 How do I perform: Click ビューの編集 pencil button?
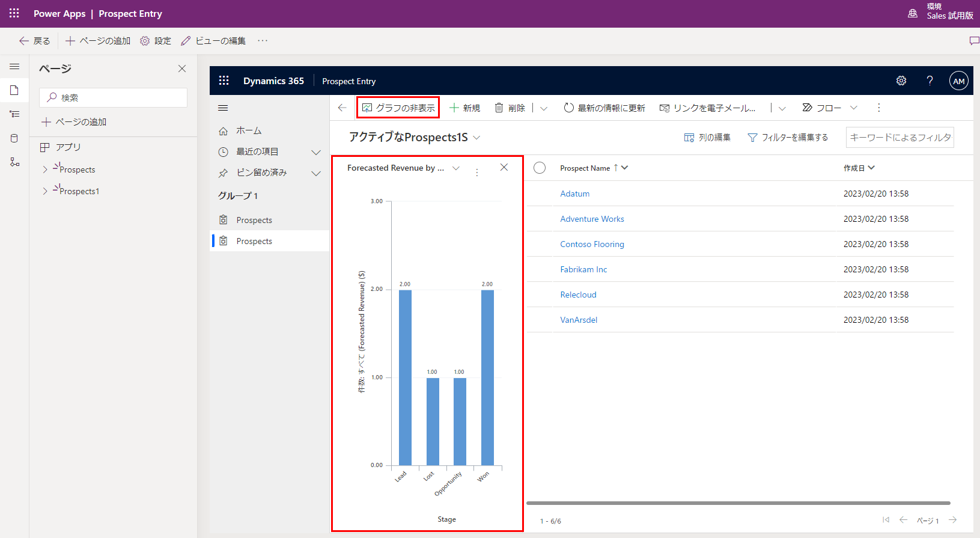click(x=213, y=41)
